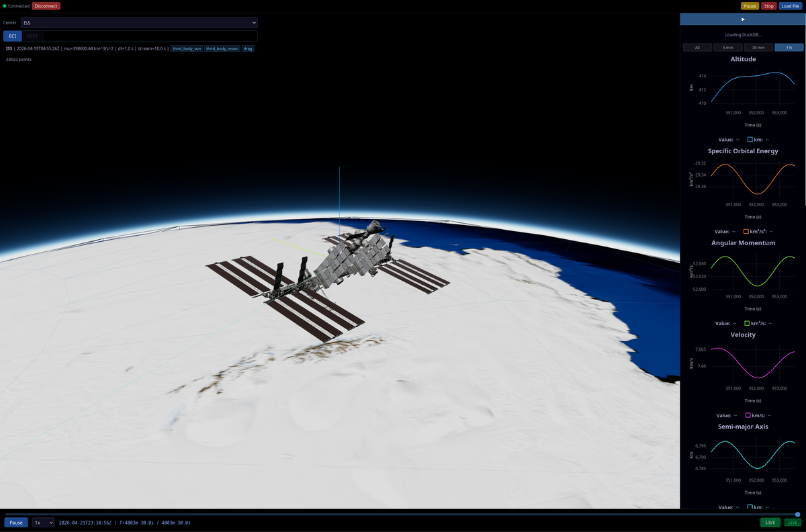Open the 1x playback speed dropdown
Image resolution: width=806 pixels, height=532 pixels.
[x=43, y=522]
